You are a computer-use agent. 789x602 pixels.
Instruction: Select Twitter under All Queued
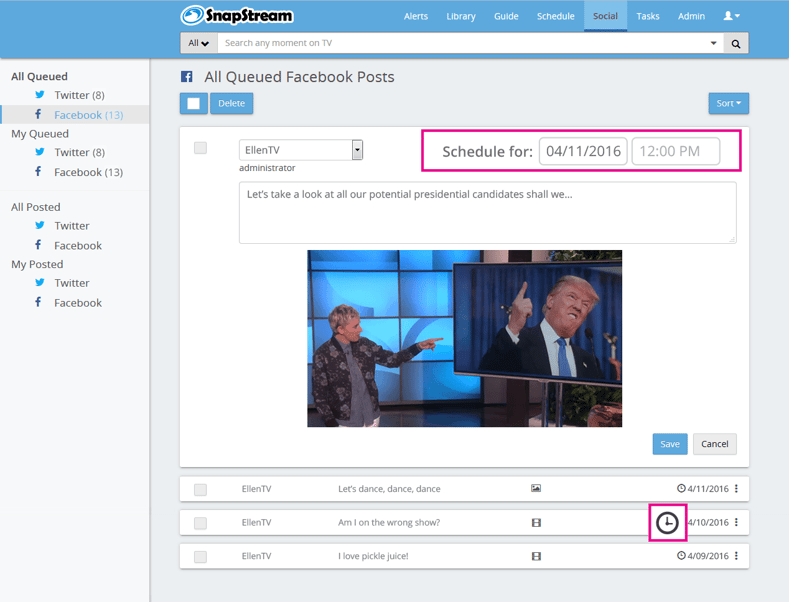pyautogui.click(x=72, y=95)
